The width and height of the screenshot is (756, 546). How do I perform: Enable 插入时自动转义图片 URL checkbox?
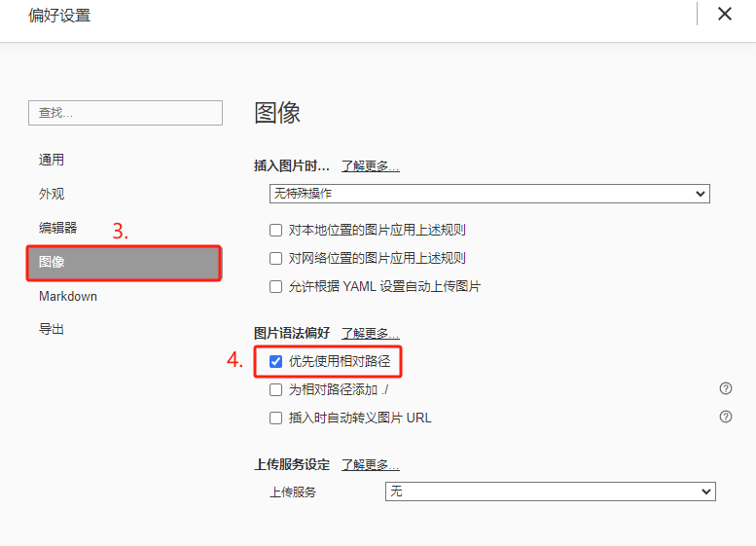[x=276, y=419]
